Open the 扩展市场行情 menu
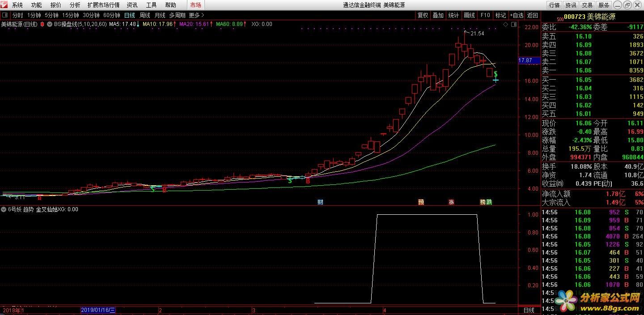Viewport: 644px width, 315px height. pyautogui.click(x=104, y=5)
